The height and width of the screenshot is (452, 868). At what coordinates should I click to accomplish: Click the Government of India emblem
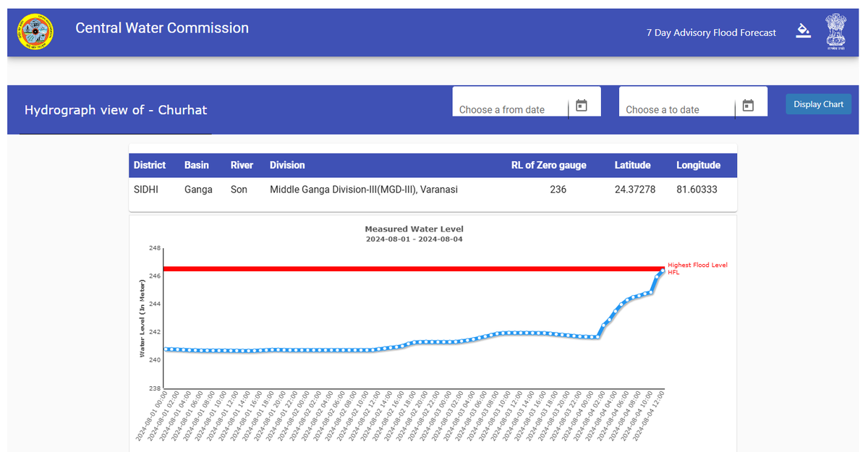(x=835, y=32)
